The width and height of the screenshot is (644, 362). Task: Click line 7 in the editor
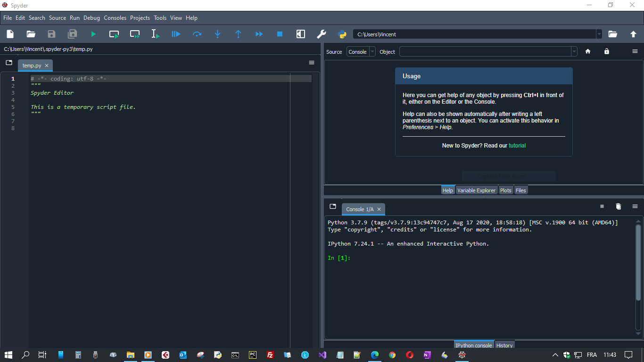click(x=170, y=121)
